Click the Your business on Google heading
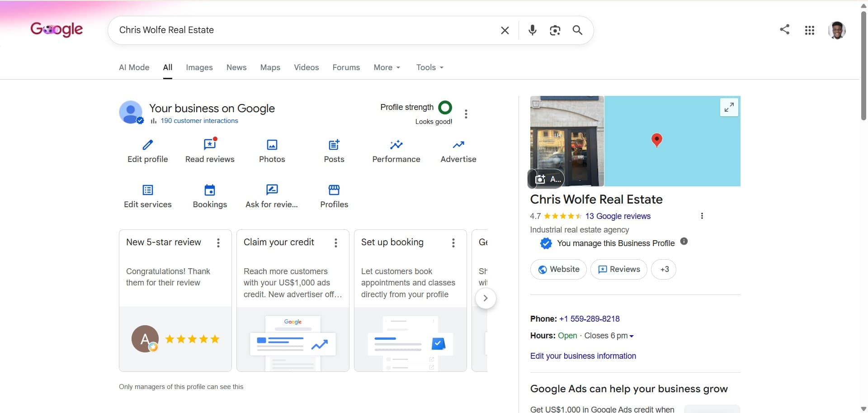Viewport: 868px width, 413px height. (x=212, y=109)
